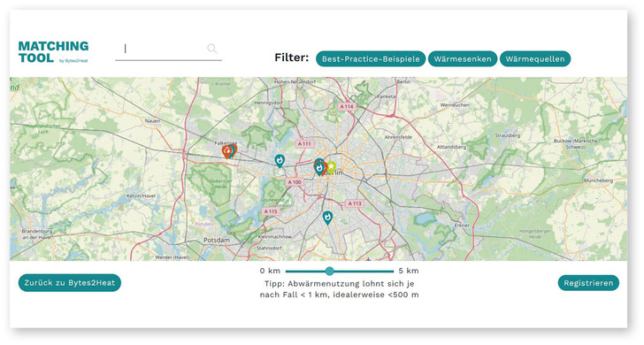Click the distance slider handle
Image resolution: width=644 pixels, height=345 pixels.
[x=330, y=271]
